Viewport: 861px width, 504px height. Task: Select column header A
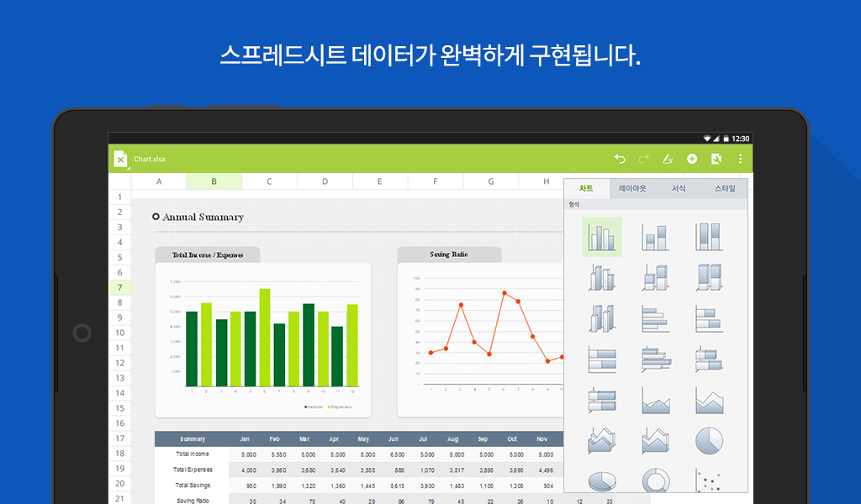click(159, 181)
